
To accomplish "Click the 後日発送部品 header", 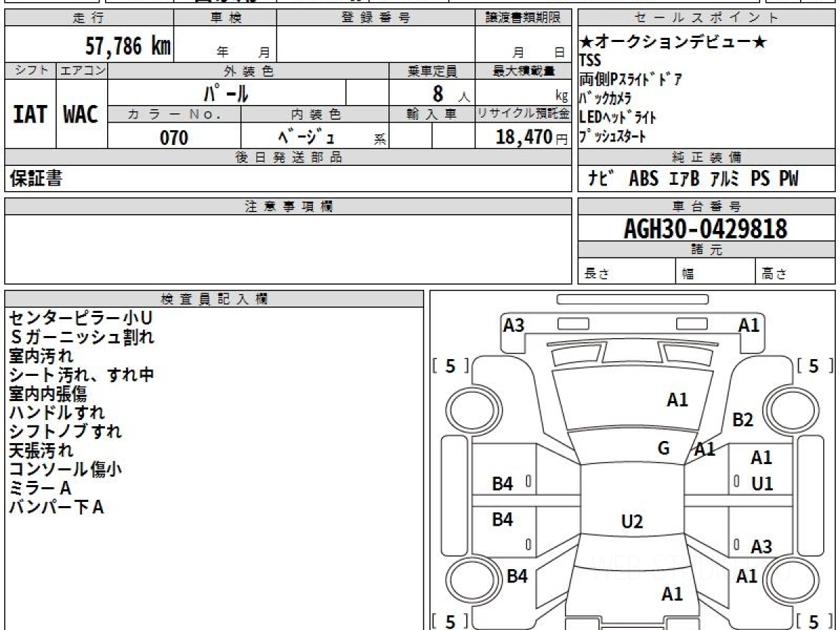I will pos(288,157).
